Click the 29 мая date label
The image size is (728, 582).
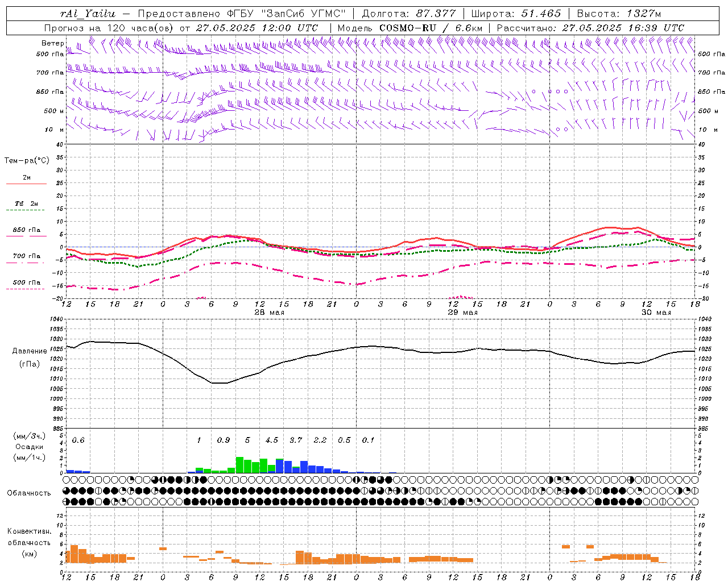[x=463, y=313]
